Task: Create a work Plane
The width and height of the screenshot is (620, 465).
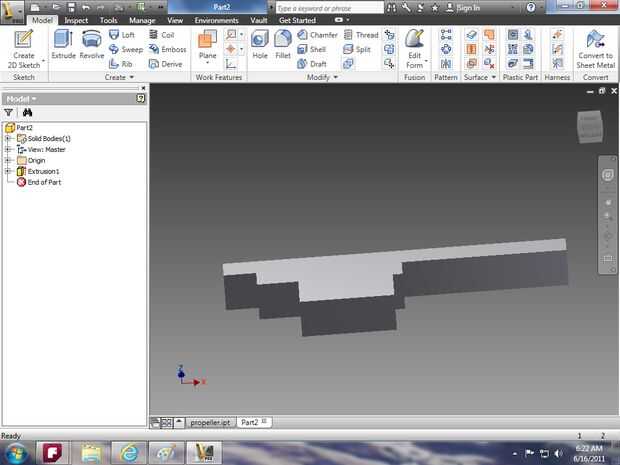Action: (x=208, y=44)
